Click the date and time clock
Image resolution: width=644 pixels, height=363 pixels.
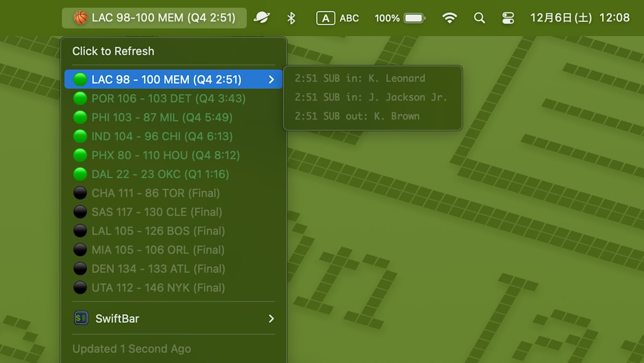tap(580, 18)
